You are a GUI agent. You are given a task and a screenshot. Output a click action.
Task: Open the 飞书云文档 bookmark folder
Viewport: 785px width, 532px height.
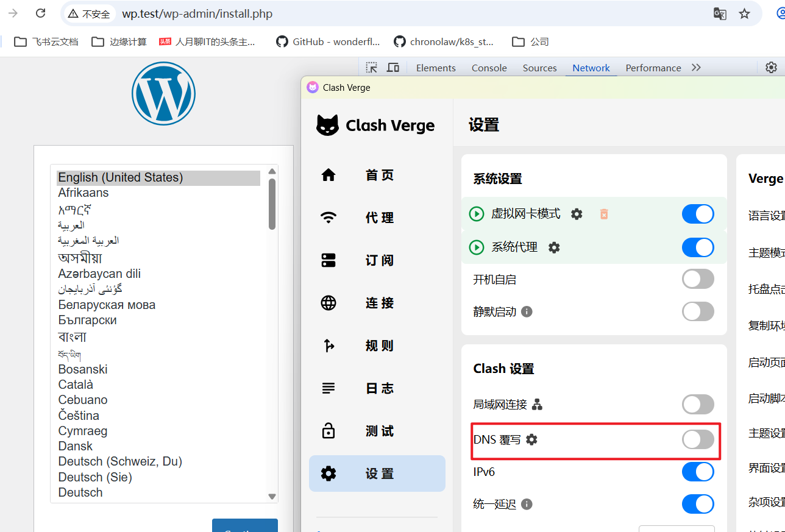[x=46, y=41]
